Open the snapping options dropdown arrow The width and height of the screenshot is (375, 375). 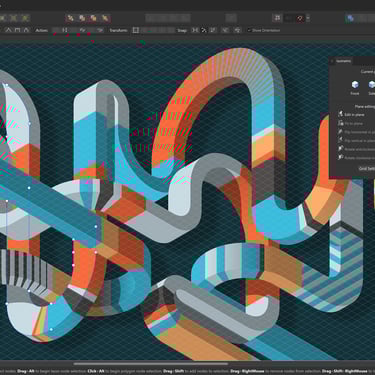pyautogui.click(x=308, y=18)
